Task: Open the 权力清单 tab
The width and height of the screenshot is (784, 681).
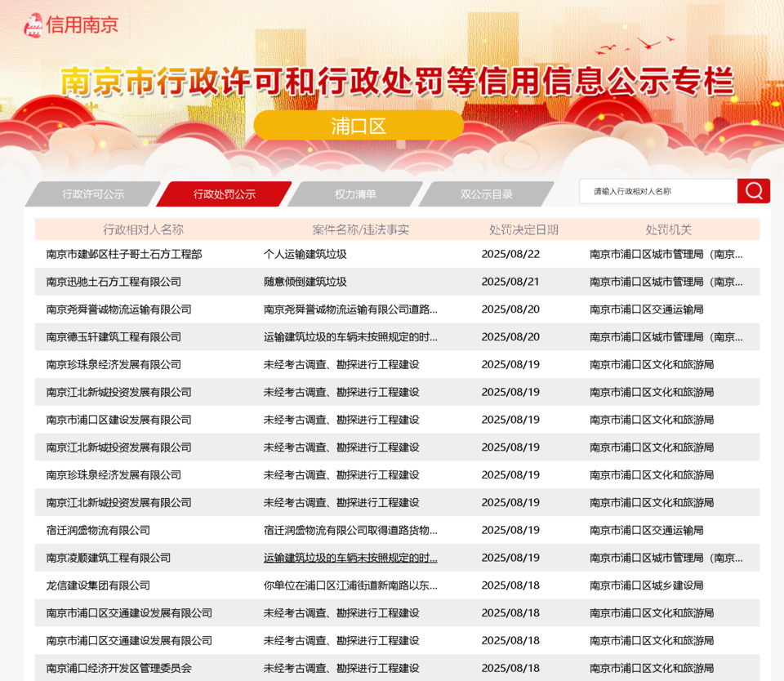Action: click(355, 194)
